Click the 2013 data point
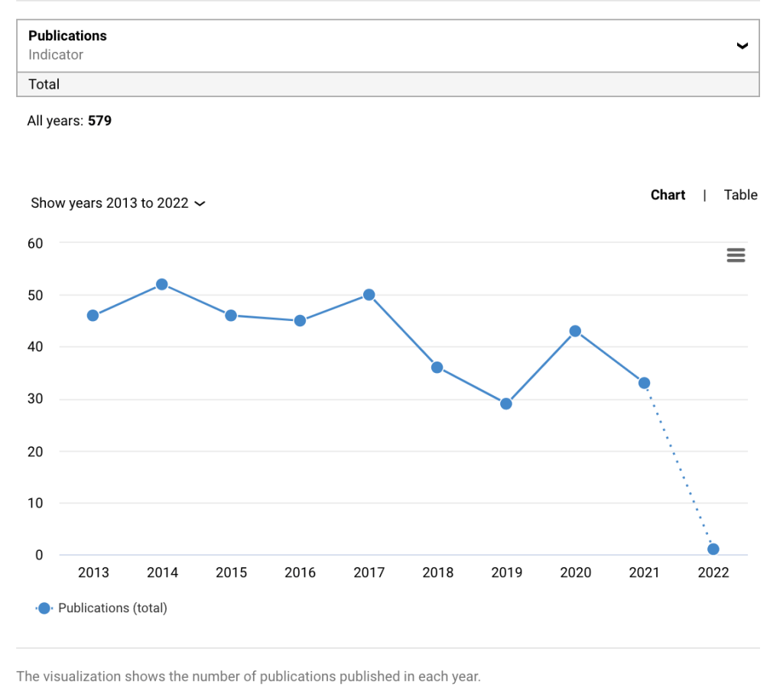Image resolution: width=783 pixels, height=700 pixels. pyautogui.click(x=93, y=316)
